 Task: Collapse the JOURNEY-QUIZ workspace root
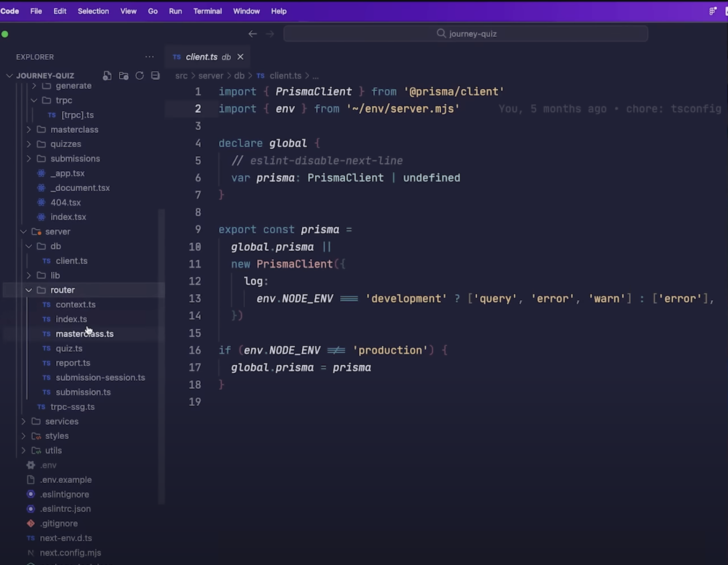tap(9, 75)
